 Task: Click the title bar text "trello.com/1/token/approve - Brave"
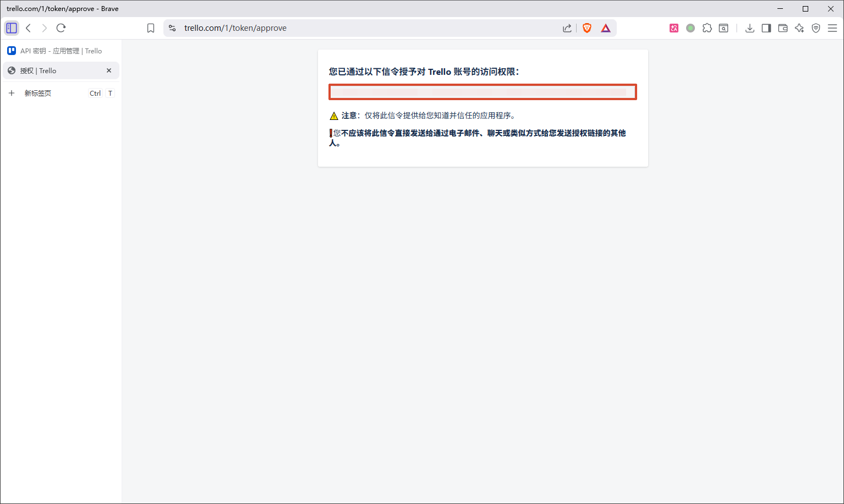pos(63,9)
